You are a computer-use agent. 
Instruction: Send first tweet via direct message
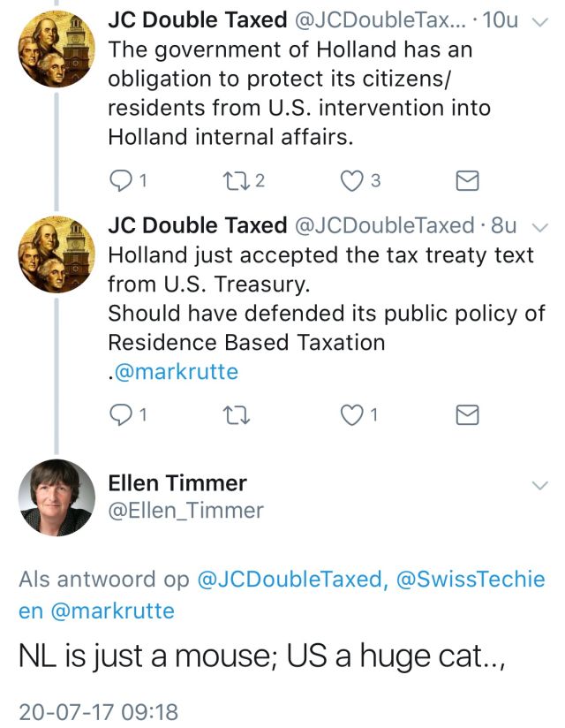[x=466, y=181]
